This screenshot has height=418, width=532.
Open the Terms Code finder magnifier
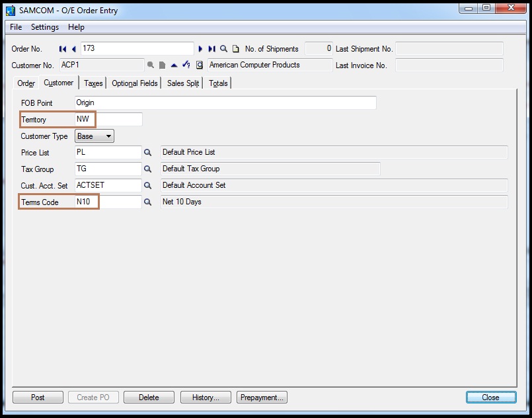pos(147,202)
